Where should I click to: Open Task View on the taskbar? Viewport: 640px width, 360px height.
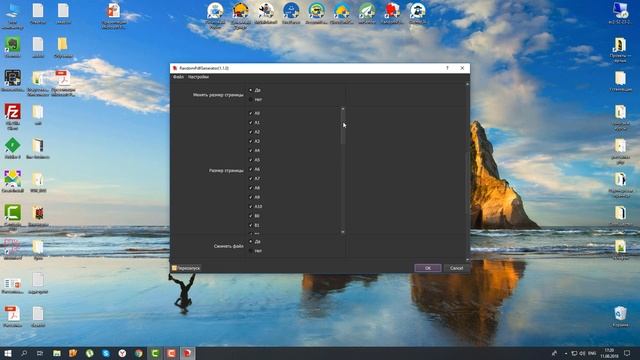pyautogui.click(x=40, y=353)
